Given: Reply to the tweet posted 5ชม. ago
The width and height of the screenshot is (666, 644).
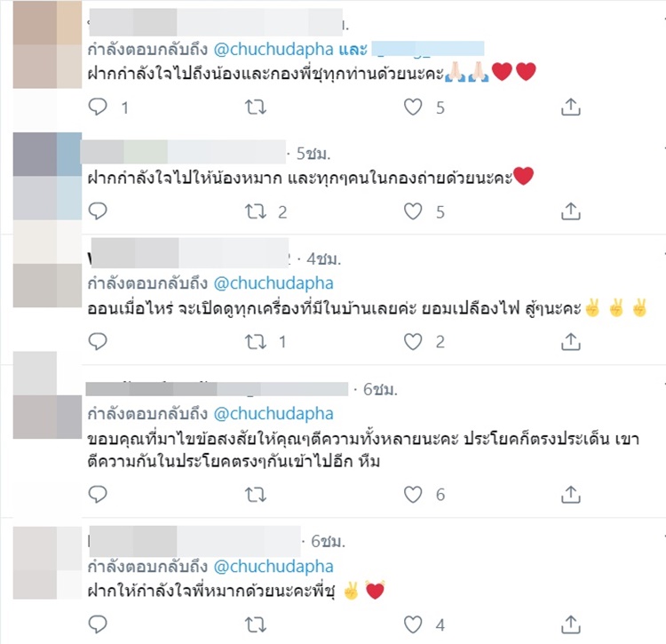Looking at the screenshot, I should pyautogui.click(x=98, y=211).
